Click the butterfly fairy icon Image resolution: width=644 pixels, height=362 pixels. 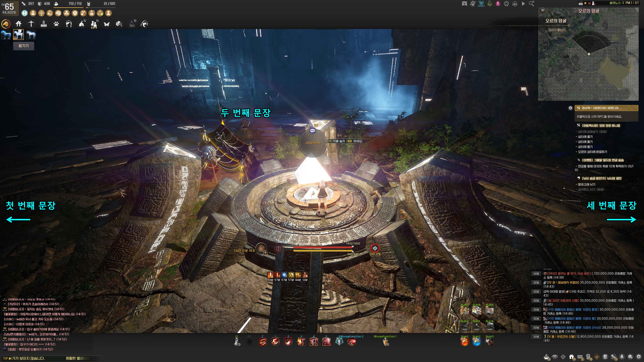click(x=107, y=24)
